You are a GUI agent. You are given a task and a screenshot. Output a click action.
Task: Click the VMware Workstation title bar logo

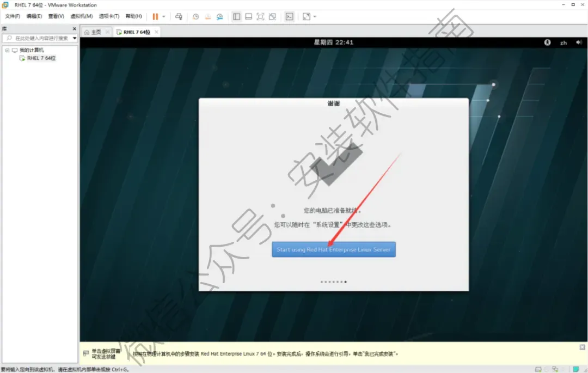[x=5, y=5]
